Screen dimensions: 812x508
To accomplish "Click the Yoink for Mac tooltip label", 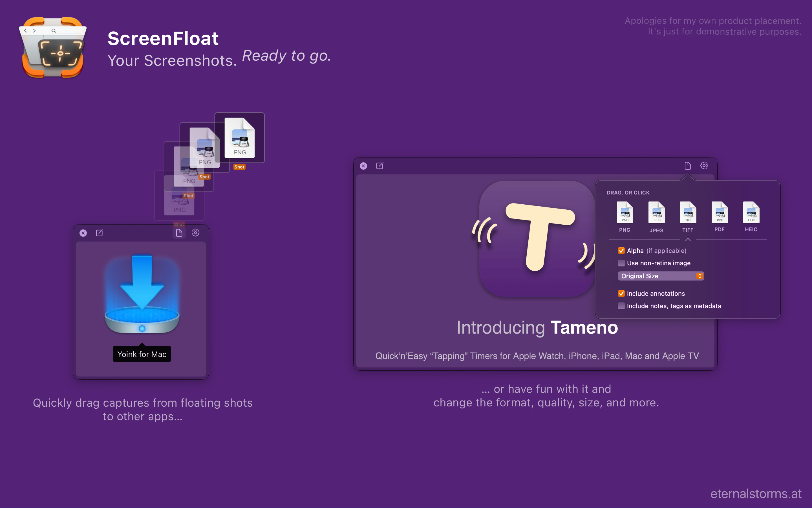I will tap(142, 354).
